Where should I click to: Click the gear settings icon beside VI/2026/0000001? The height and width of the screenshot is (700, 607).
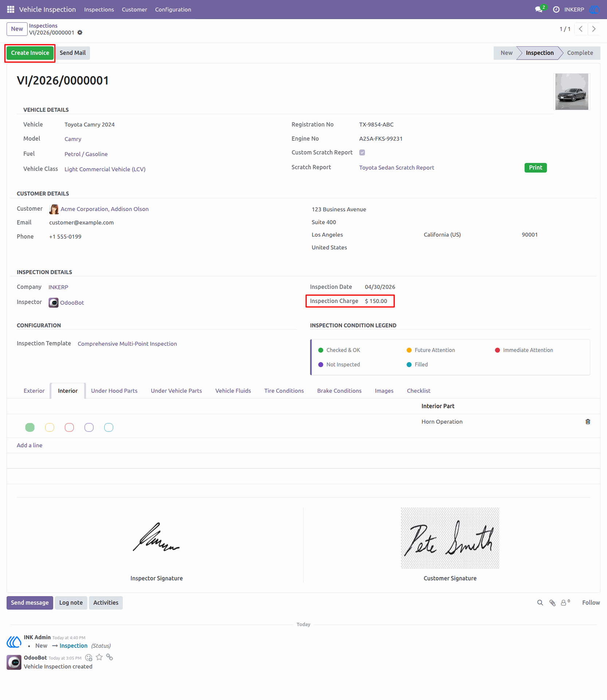click(80, 32)
